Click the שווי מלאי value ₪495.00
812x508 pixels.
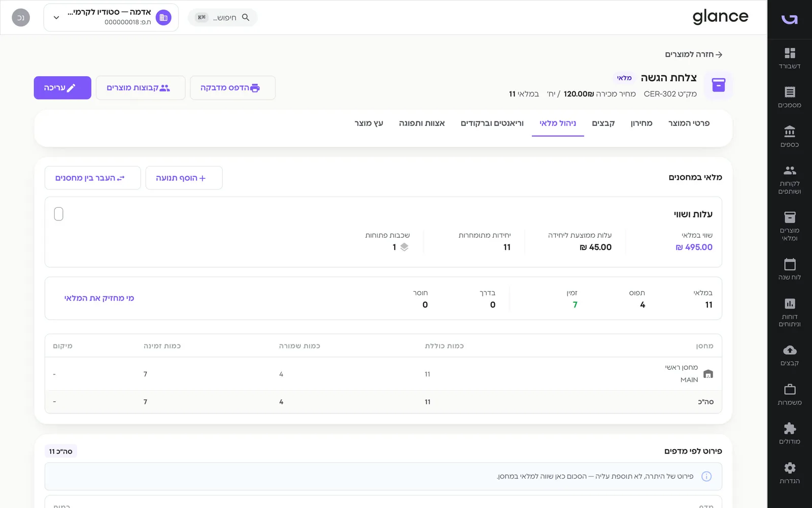[694, 247]
